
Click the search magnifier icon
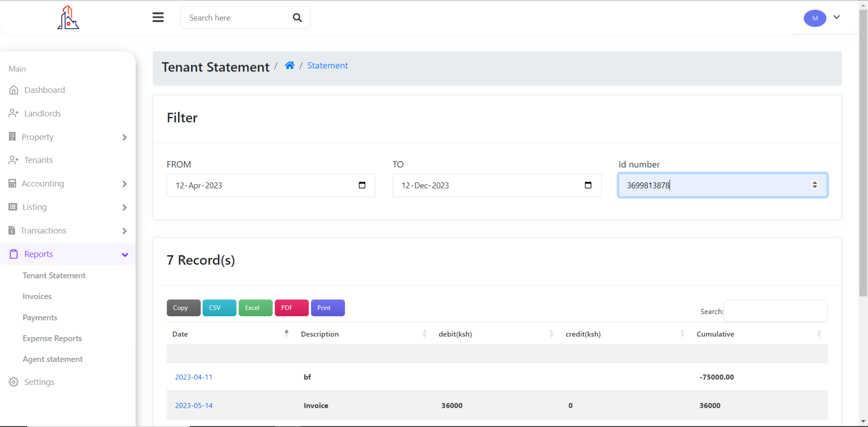[x=297, y=18]
